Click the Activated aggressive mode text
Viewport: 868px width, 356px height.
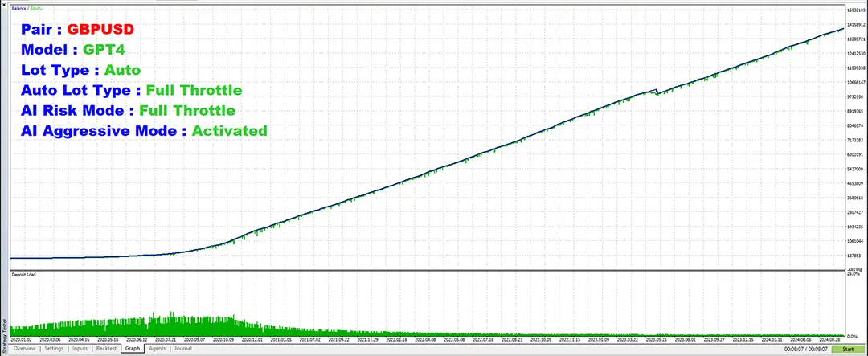click(229, 130)
